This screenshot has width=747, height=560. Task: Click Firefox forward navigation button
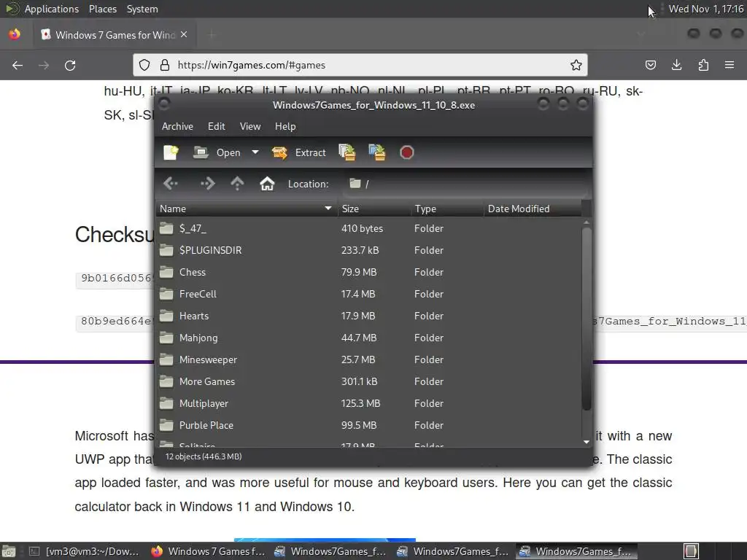click(44, 65)
